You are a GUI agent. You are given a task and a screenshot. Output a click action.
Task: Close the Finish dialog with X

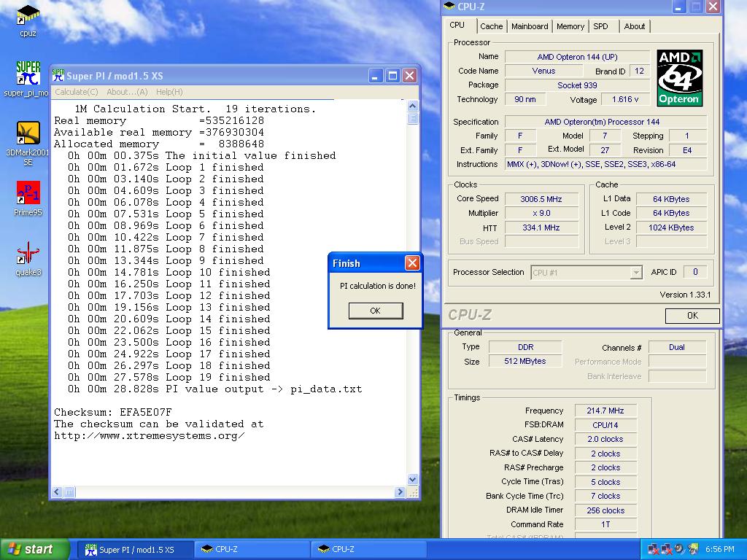click(412, 262)
